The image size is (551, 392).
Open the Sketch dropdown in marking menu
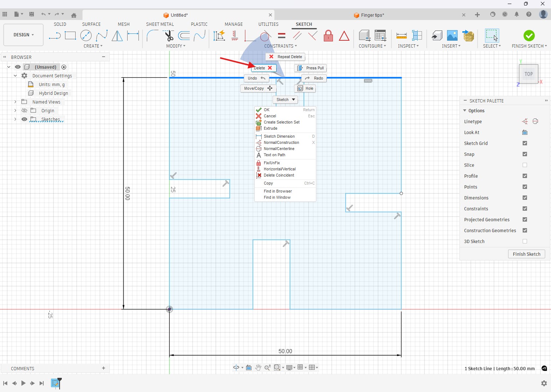pos(285,100)
